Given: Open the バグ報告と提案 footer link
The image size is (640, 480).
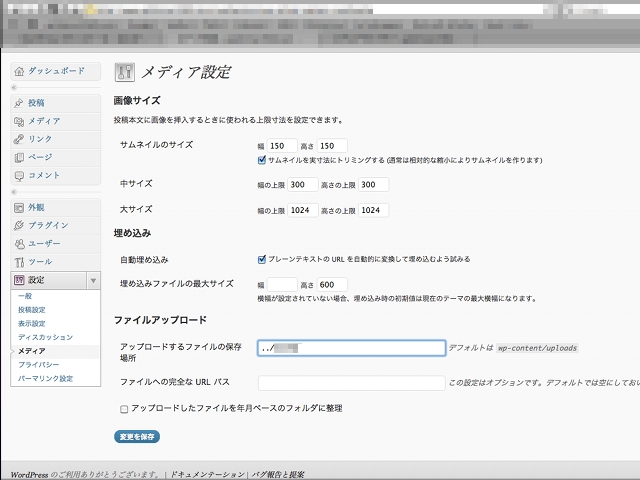Looking at the screenshot, I should (278, 475).
